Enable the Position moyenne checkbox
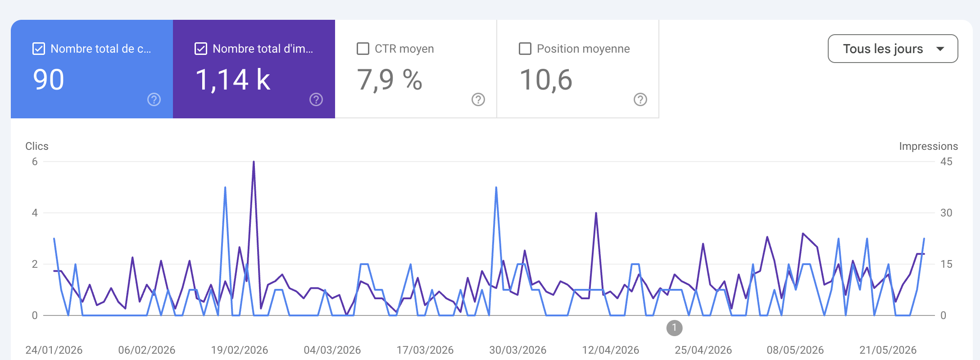This screenshot has height=360, width=980. tap(525, 49)
